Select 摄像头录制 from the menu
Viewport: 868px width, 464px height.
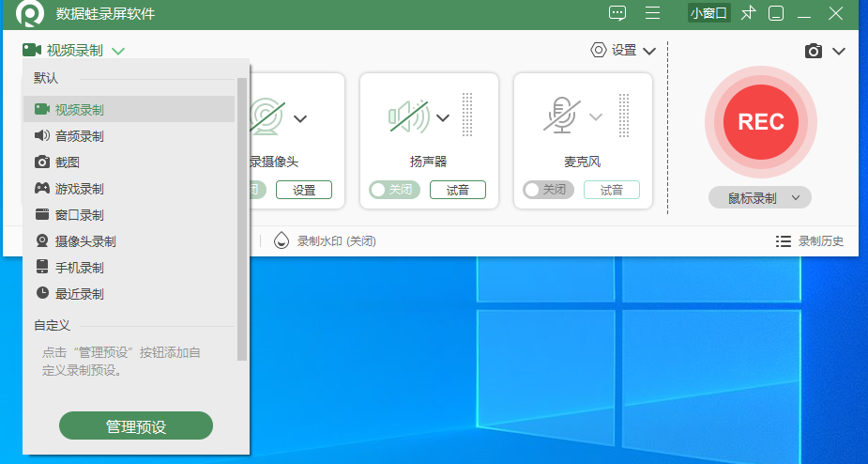pos(129,241)
